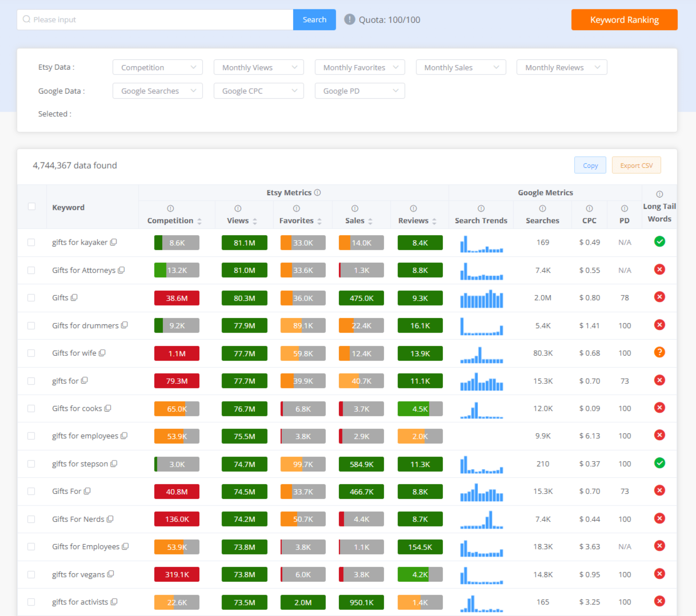Toggle the select-all header checkbox
The height and width of the screenshot is (616, 696).
coord(32,207)
